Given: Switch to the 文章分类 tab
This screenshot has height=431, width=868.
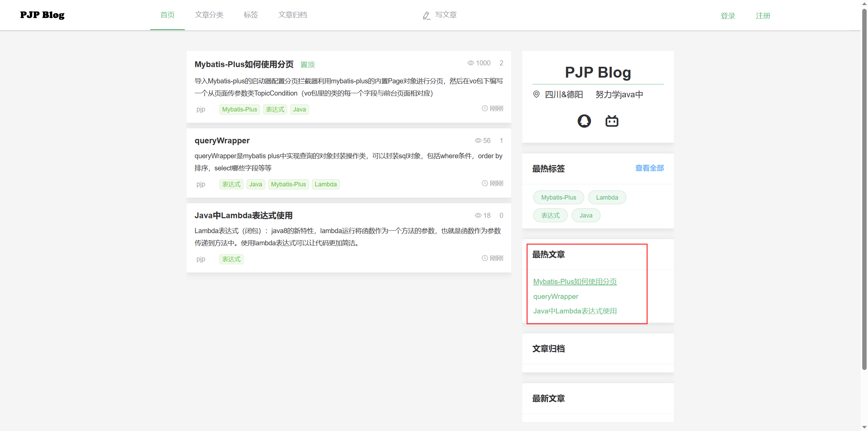Looking at the screenshot, I should [209, 15].
